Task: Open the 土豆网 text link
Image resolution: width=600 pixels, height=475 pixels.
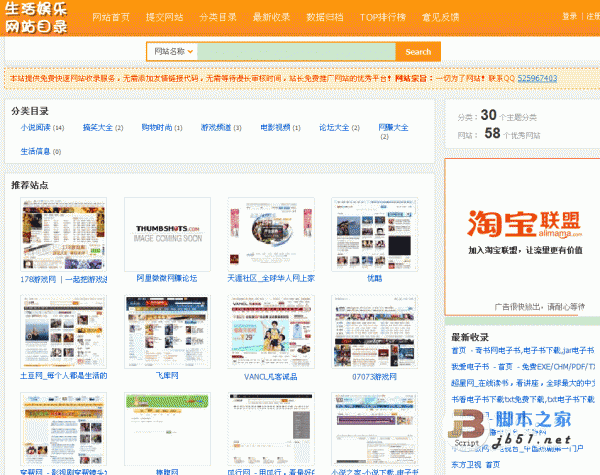Action: tap(64, 375)
